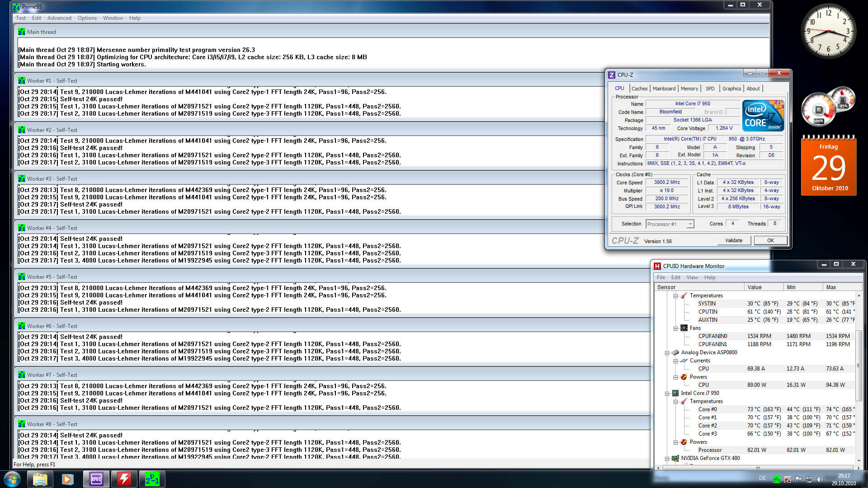Open Windows Explorer from the taskbar
The width and height of the screenshot is (868, 488).
pos(40,479)
